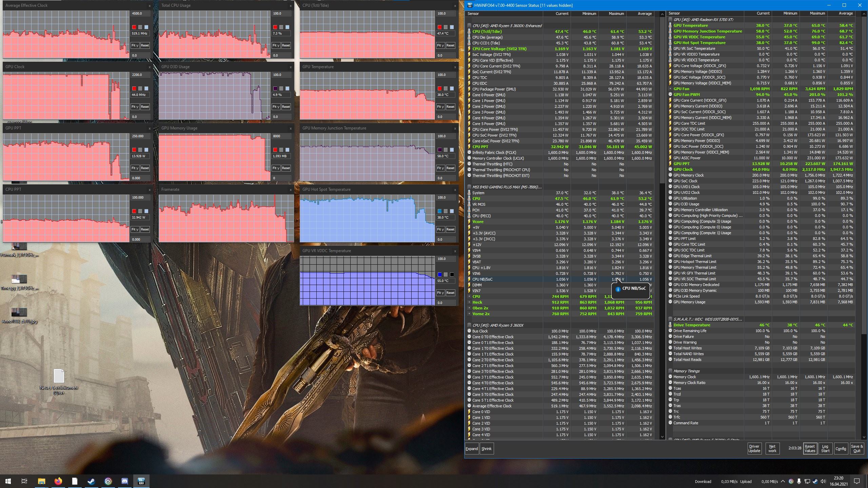Image resolution: width=868 pixels, height=488 pixels.
Task: Click fan icon beside Heck RPM row
Action: click(469, 302)
